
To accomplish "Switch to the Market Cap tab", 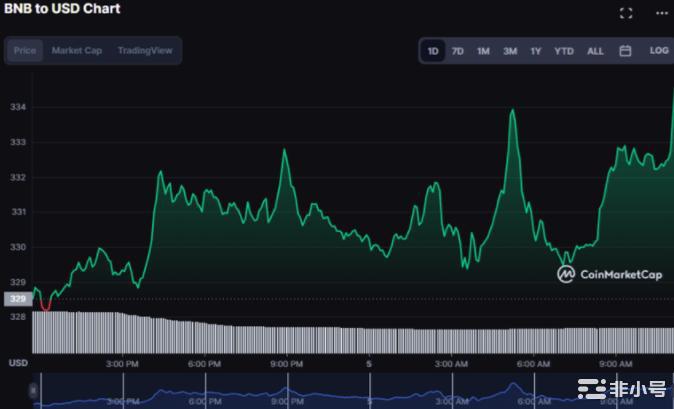I will [x=76, y=51].
